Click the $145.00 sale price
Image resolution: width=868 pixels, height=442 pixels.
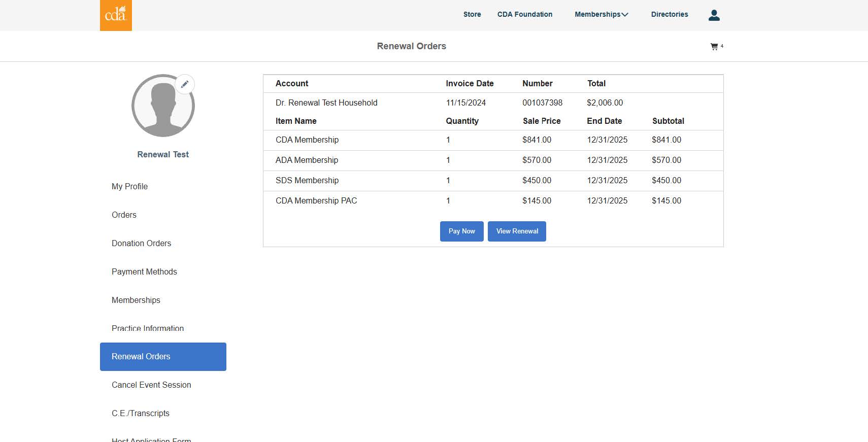point(537,200)
